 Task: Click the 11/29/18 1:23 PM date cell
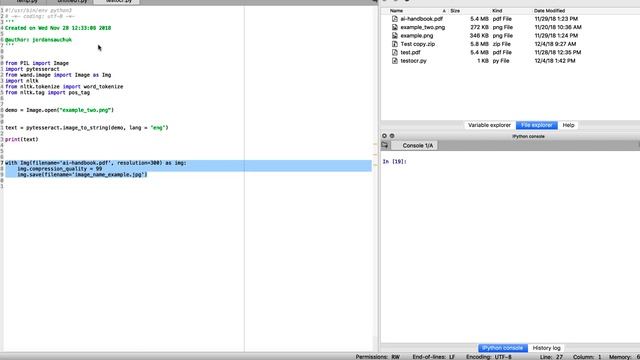tap(556, 19)
